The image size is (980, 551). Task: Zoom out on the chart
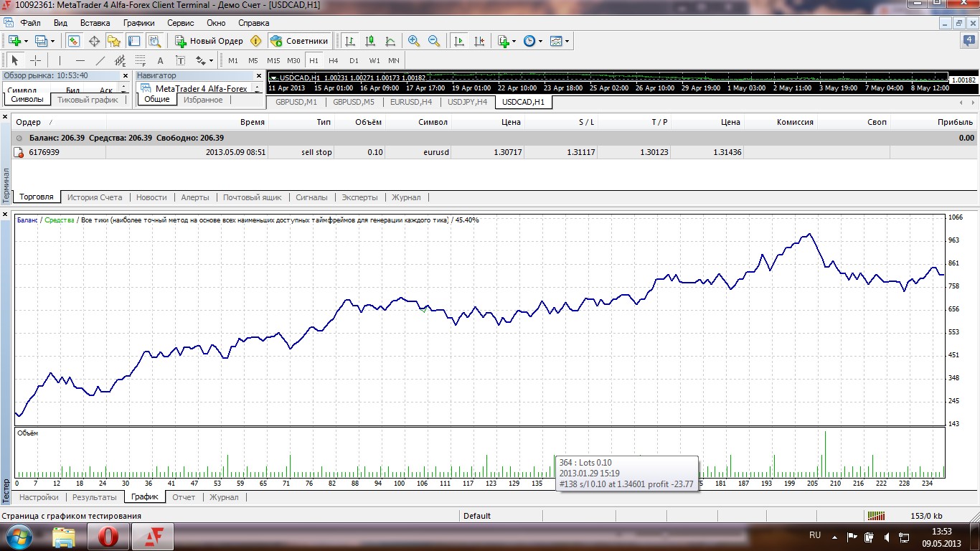pos(434,41)
